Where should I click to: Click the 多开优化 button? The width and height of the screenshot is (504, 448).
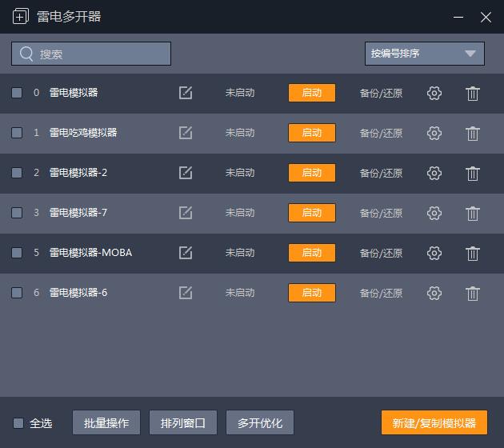260,422
